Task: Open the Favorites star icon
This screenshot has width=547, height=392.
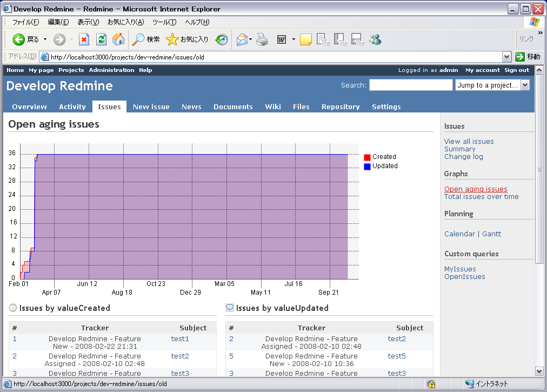Action: coord(172,39)
